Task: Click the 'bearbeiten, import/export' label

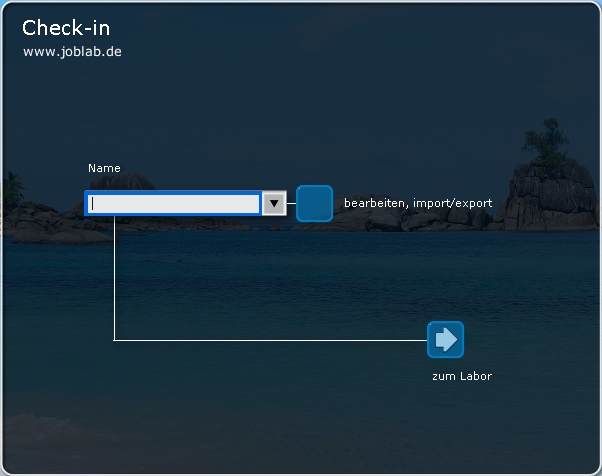Action: click(x=418, y=203)
